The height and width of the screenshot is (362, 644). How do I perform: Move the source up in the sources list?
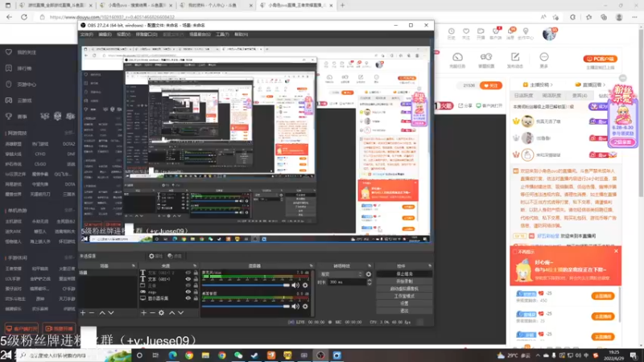(x=171, y=313)
